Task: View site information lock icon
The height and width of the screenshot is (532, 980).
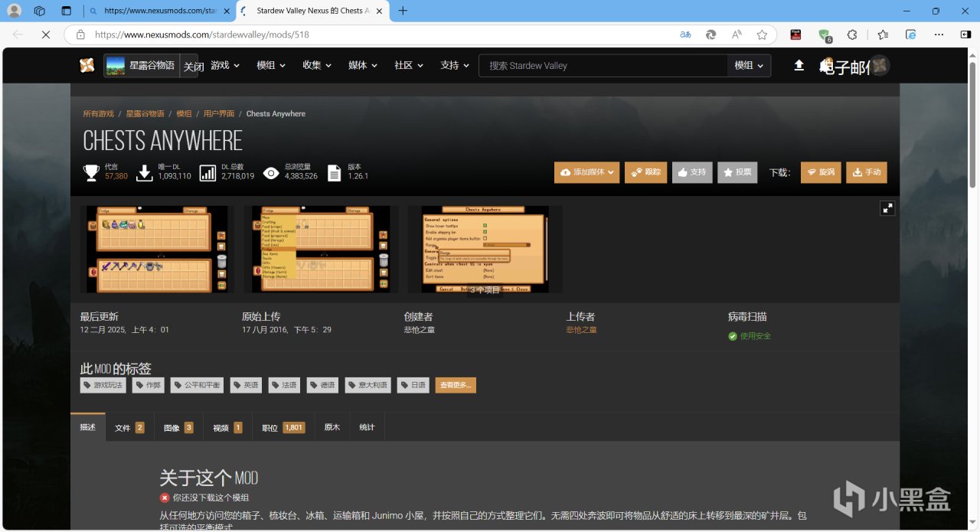Action: click(x=80, y=34)
